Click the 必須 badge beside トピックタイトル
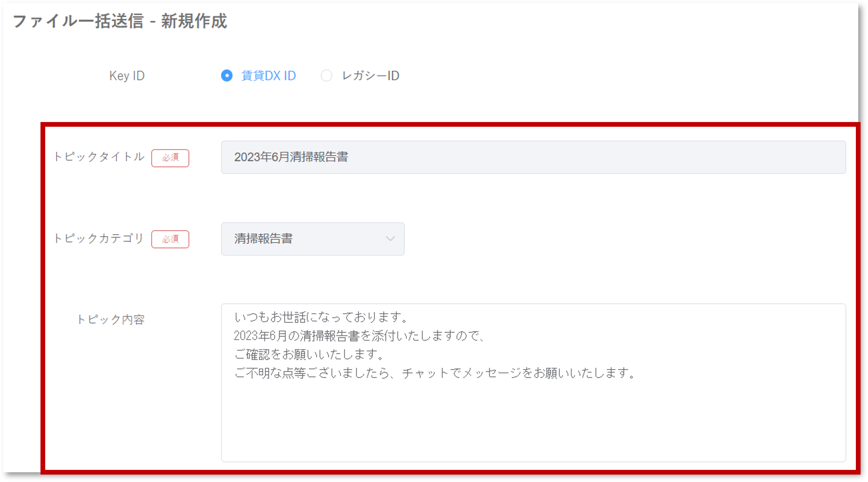 pyautogui.click(x=170, y=157)
